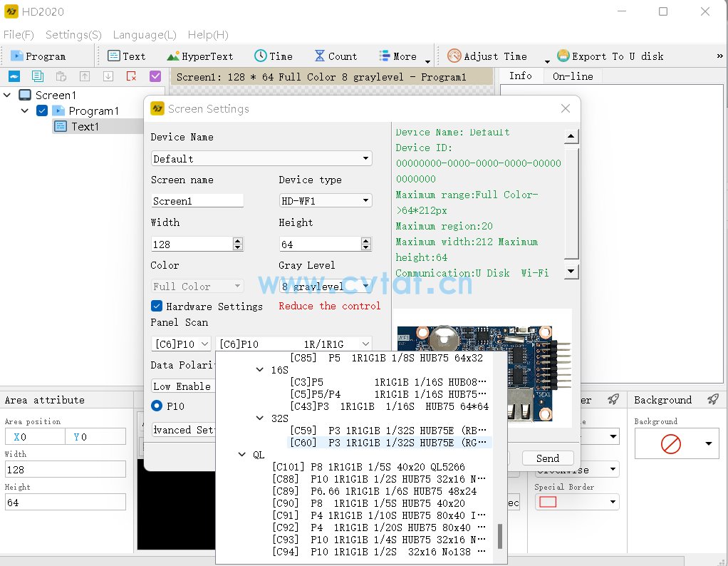The width and height of the screenshot is (728, 566).
Task: Click the info panel scroll-up arrow
Action: coord(571,136)
